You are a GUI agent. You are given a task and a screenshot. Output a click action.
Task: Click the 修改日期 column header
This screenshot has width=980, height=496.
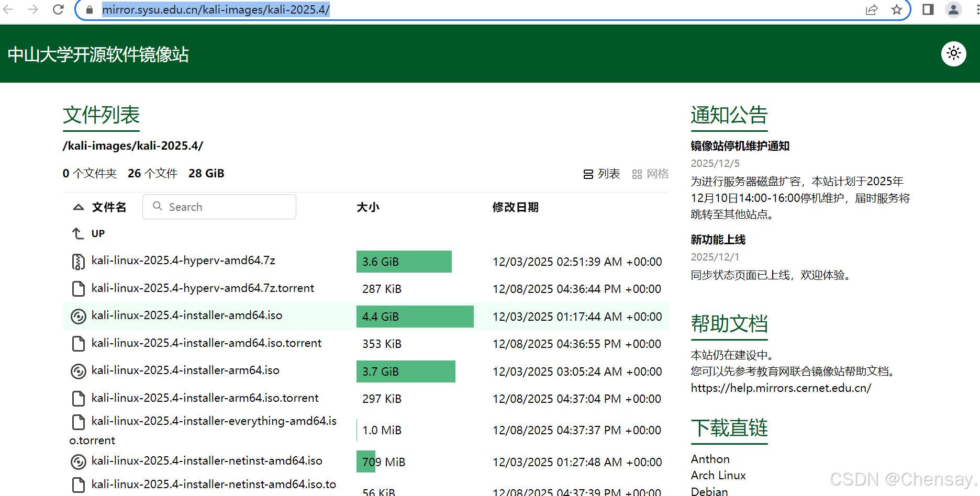(516, 207)
